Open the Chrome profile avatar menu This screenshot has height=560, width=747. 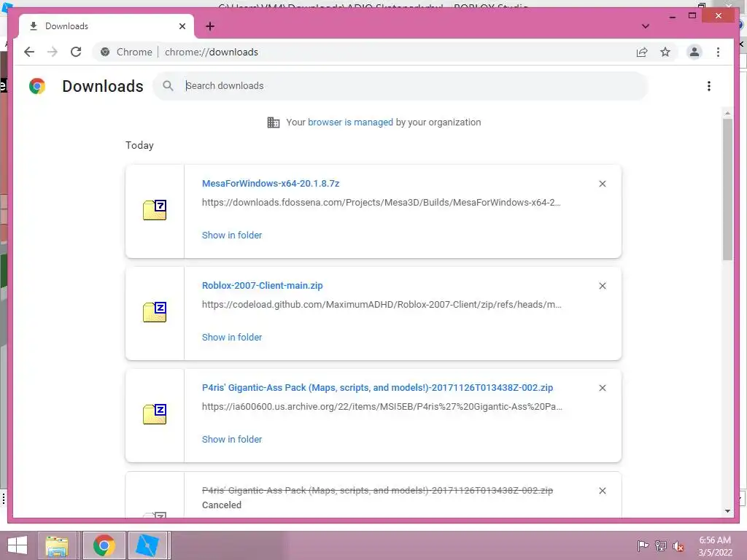click(694, 52)
